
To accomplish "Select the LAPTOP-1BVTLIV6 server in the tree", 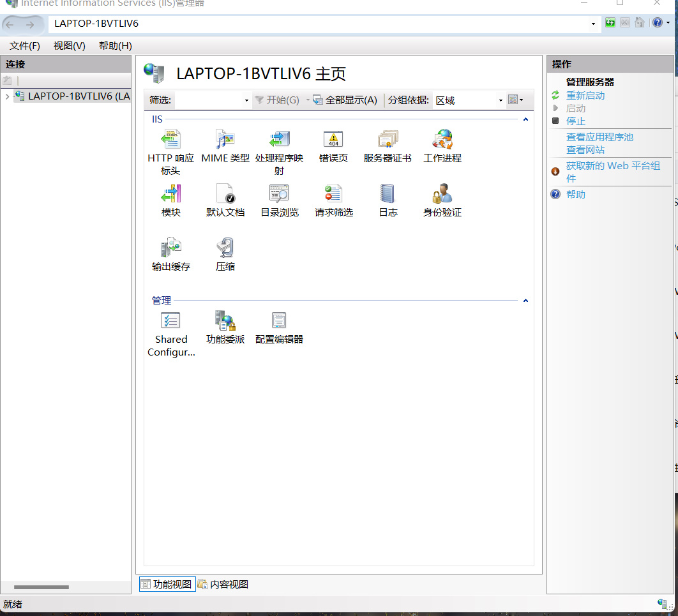I will 72,96.
